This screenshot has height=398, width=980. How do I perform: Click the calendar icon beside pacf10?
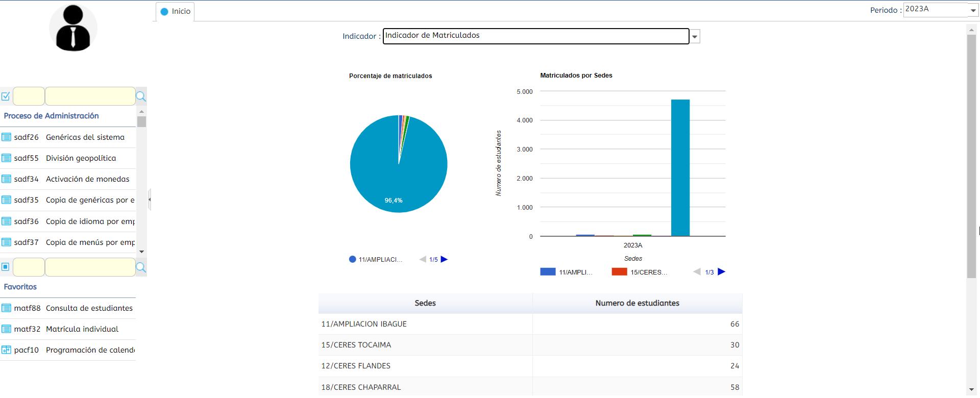coord(7,350)
